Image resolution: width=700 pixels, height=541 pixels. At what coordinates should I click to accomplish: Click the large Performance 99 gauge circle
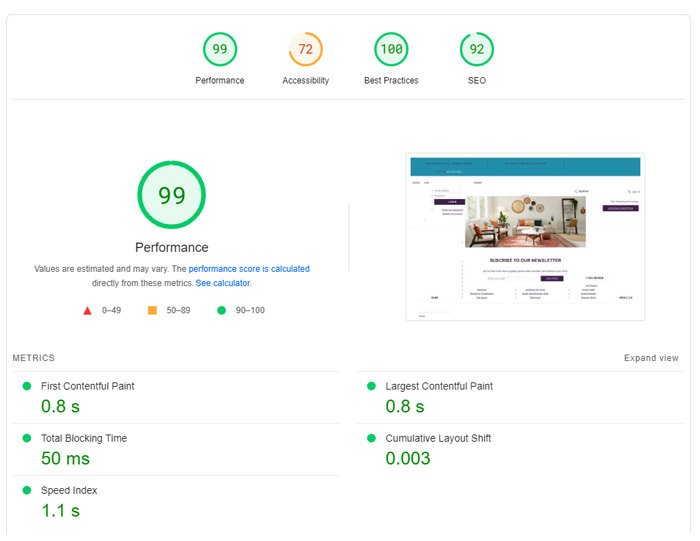(x=171, y=195)
